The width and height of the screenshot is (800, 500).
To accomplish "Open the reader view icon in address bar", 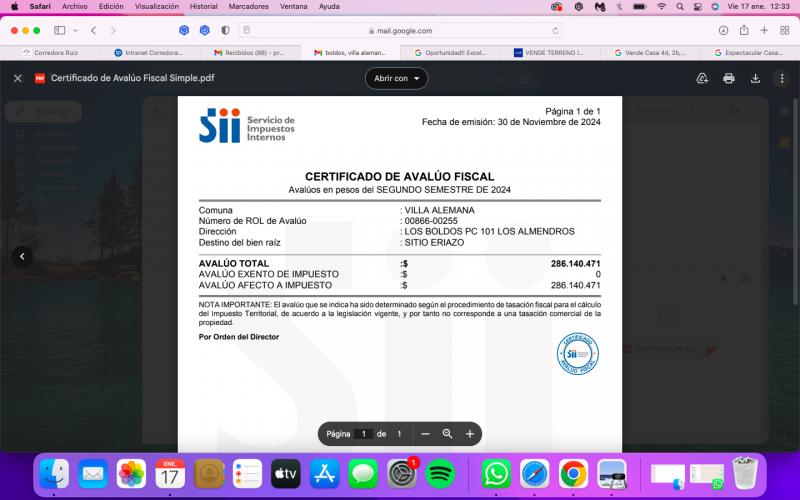I will [247, 31].
